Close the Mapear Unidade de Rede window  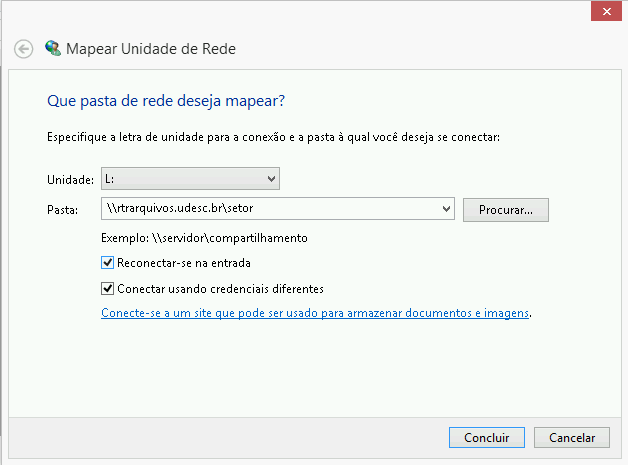[603, 11]
